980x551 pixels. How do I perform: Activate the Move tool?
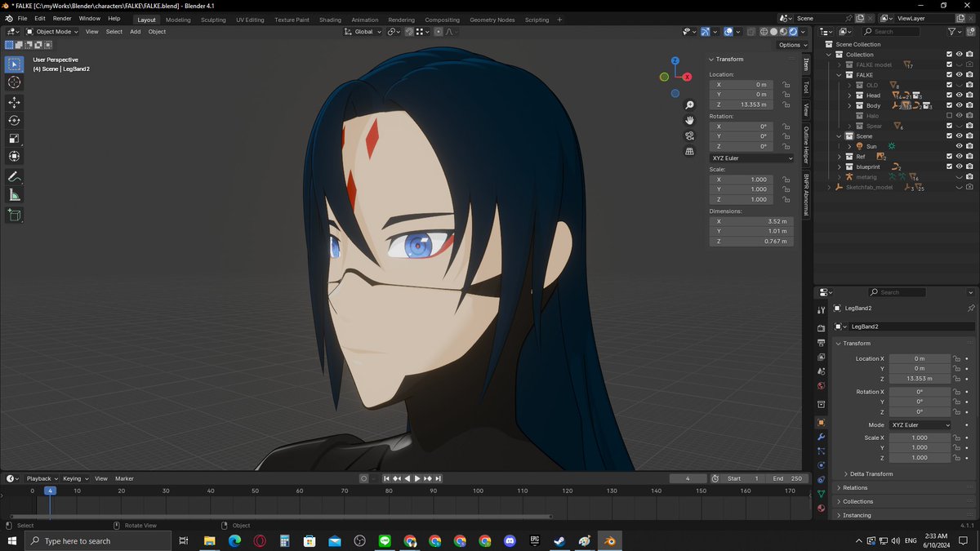pyautogui.click(x=15, y=102)
